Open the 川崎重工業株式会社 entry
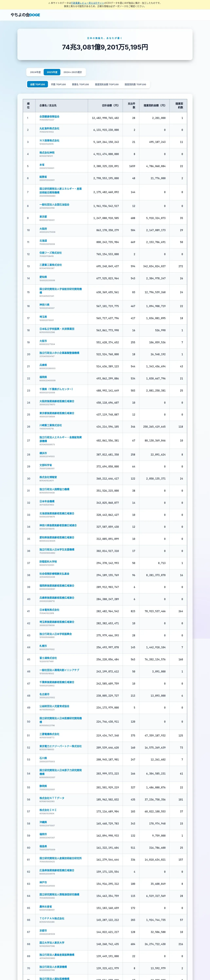 click(51, 425)
